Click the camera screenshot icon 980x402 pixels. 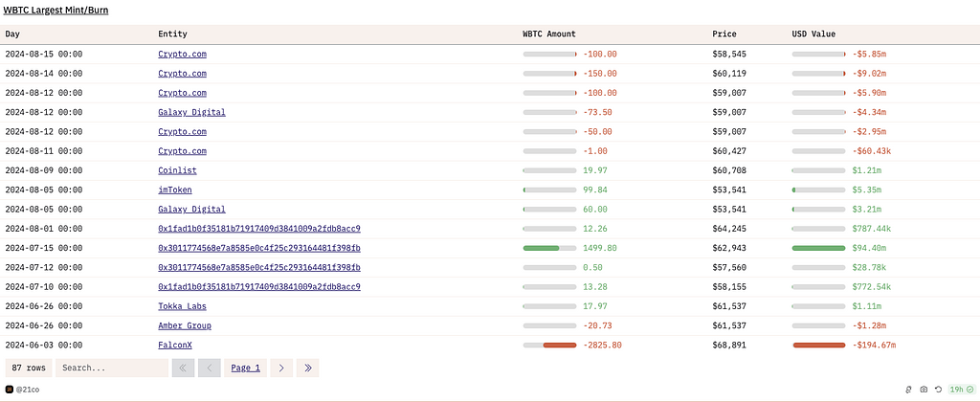point(923,390)
